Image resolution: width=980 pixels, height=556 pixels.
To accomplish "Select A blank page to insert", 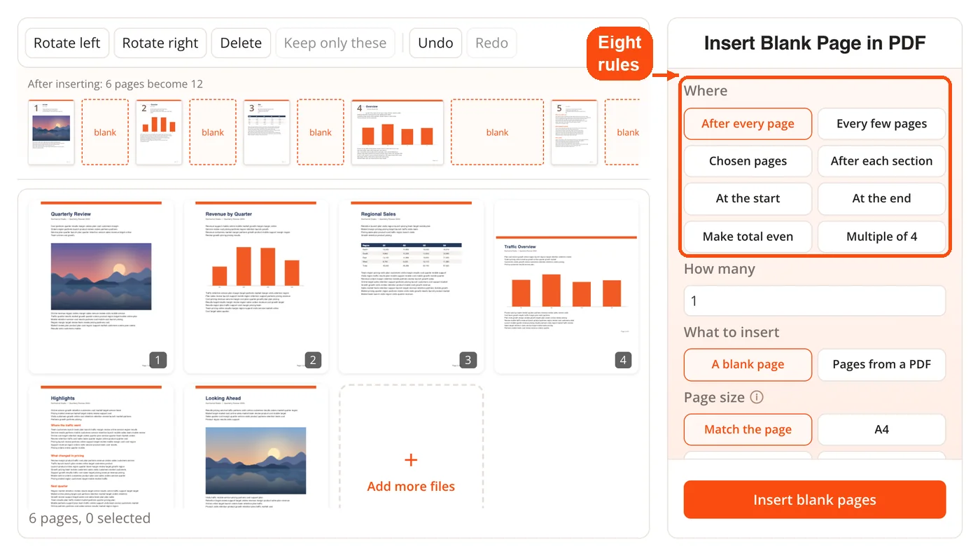I will [x=748, y=365].
